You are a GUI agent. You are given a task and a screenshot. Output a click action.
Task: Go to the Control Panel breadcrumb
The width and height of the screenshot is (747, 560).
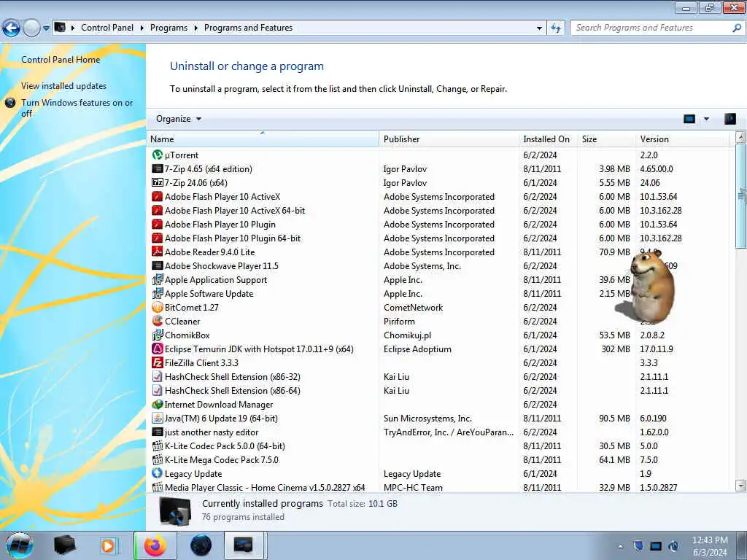coord(107,28)
